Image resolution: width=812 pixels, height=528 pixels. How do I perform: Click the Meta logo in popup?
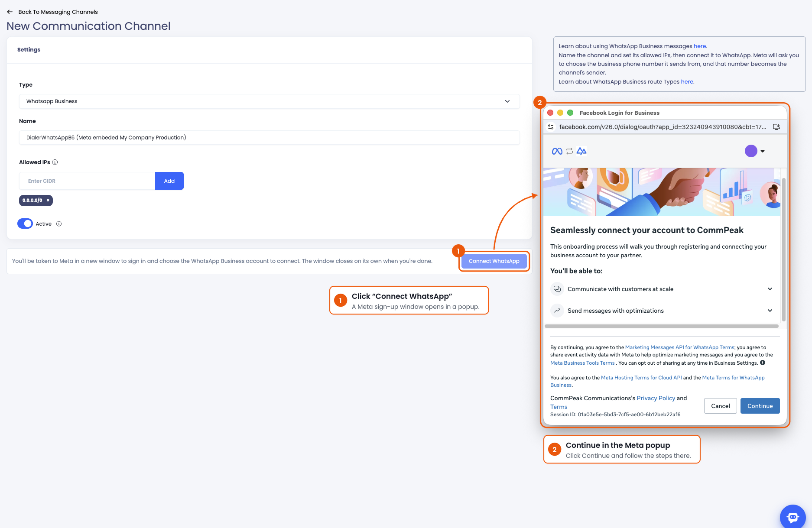[557, 151]
